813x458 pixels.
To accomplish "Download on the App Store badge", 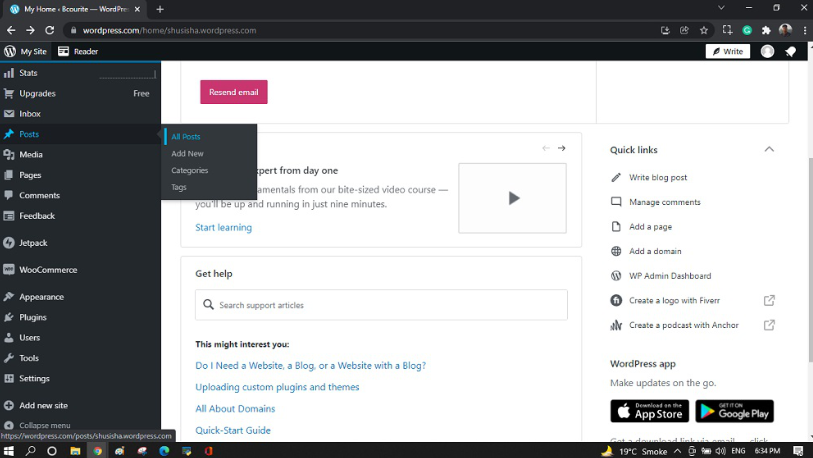I will (x=650, y=411).
